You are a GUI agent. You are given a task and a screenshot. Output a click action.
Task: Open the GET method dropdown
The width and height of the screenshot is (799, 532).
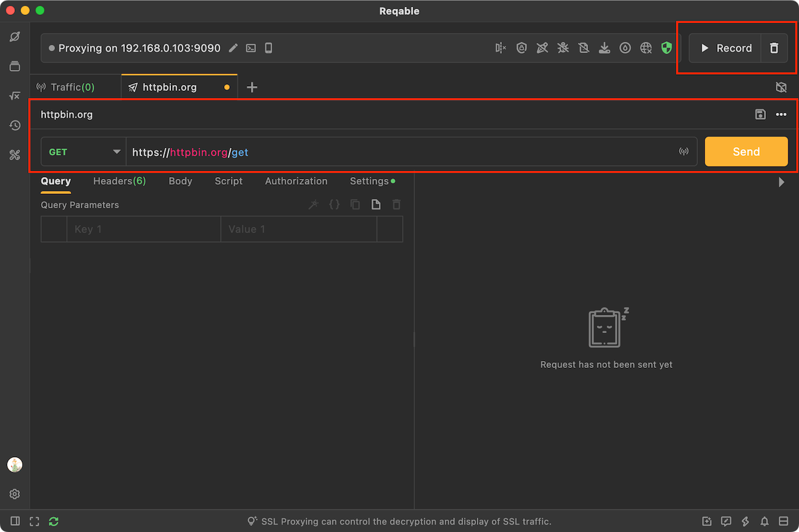(x=84, y=152)
